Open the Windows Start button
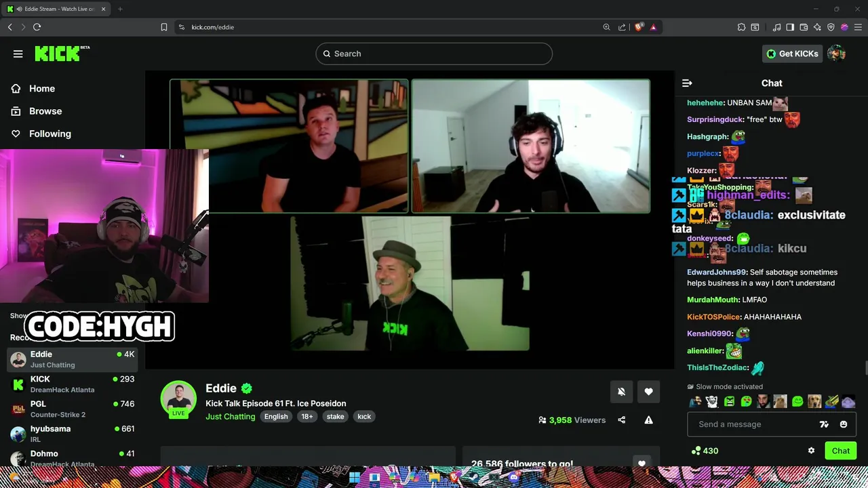Screen dimensions: 868x488 355,478
